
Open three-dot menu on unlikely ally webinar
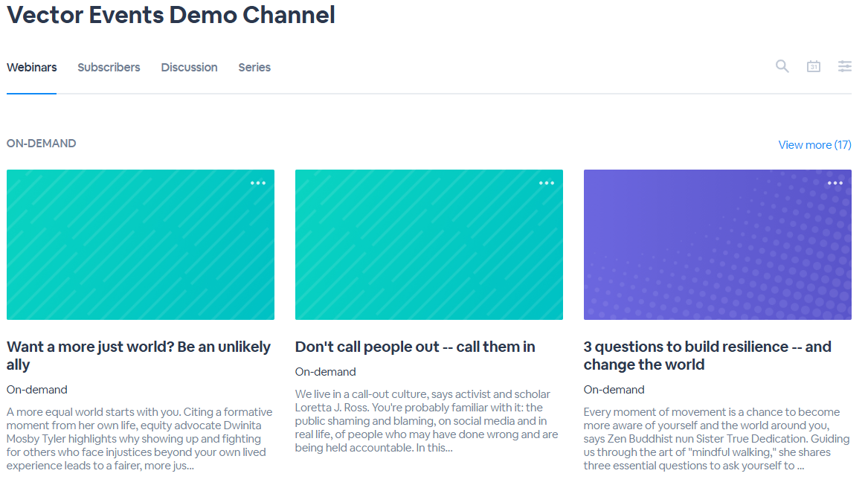click(x=258, y=183)
